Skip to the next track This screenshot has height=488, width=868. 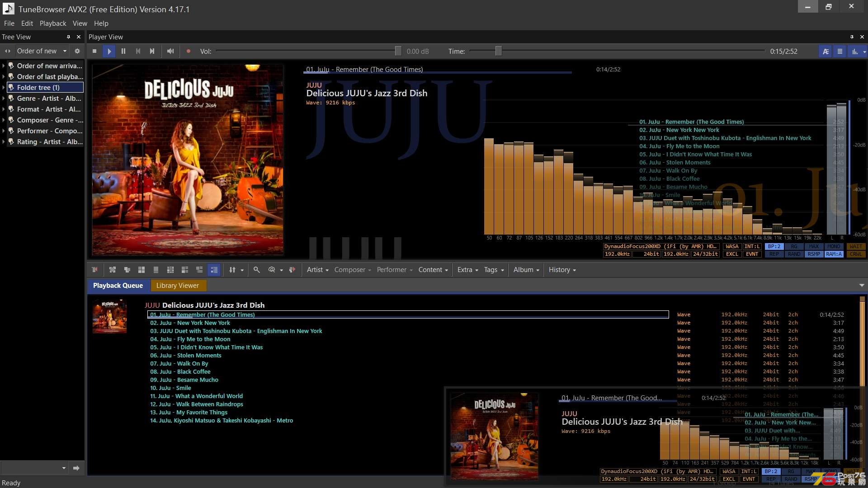click(x=152, y=51)
